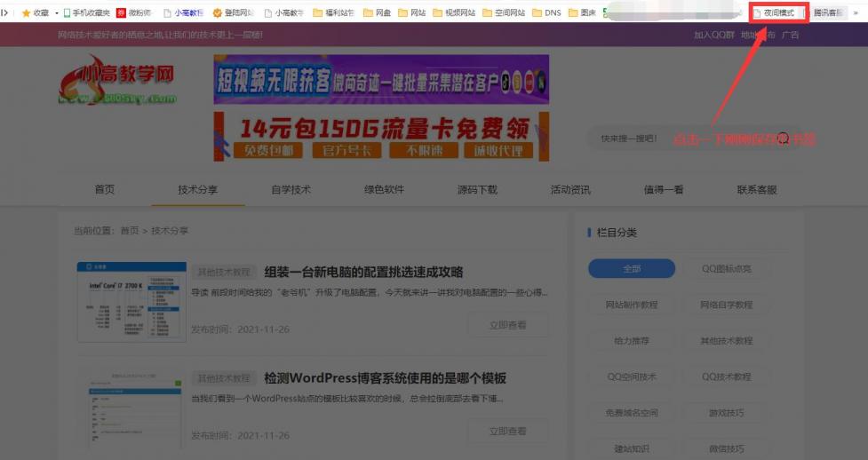
Task: Click the 加入QQ群 link
Action: tap(714, 35)
